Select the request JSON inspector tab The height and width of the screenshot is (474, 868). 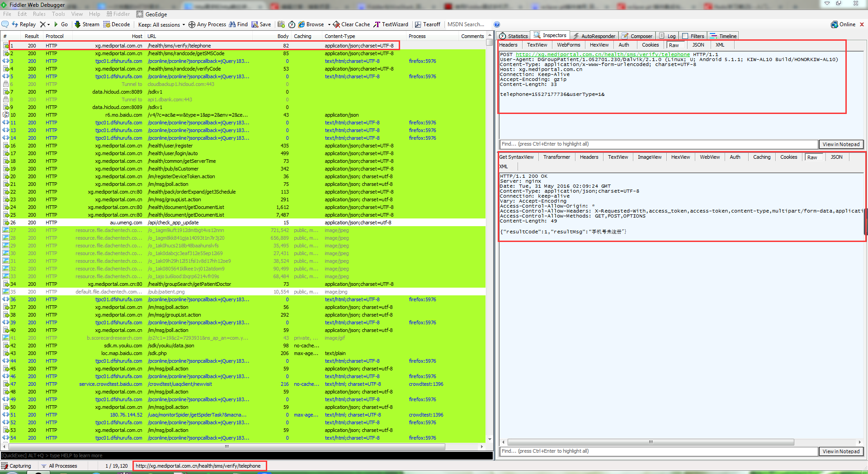698,45
